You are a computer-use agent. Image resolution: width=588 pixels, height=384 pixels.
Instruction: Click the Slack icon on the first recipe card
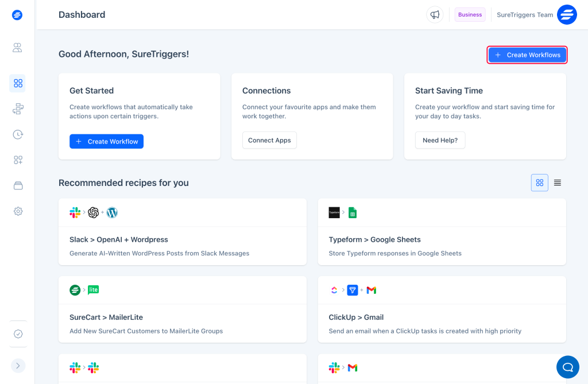click(x=75, y=212)
